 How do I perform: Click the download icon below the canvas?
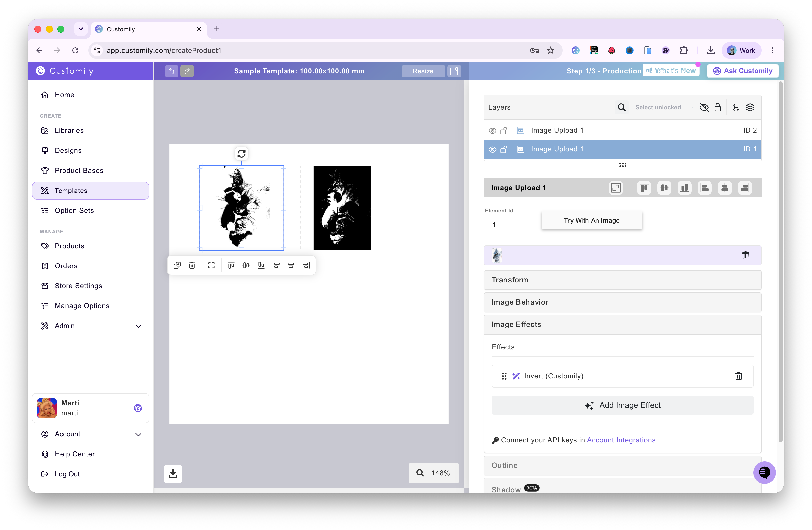click(x=173, y=473)
